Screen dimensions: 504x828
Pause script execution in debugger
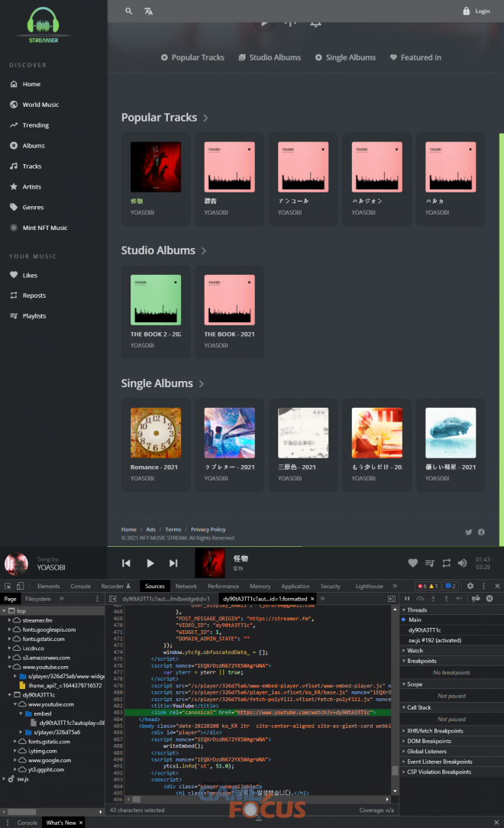(407, 599)
